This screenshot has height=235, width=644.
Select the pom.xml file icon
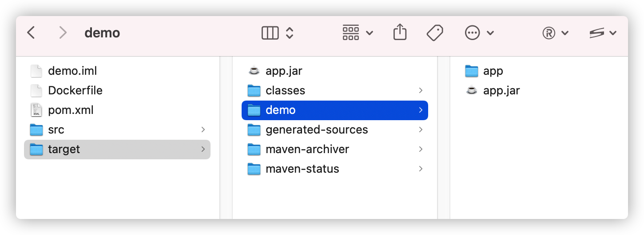36,110
